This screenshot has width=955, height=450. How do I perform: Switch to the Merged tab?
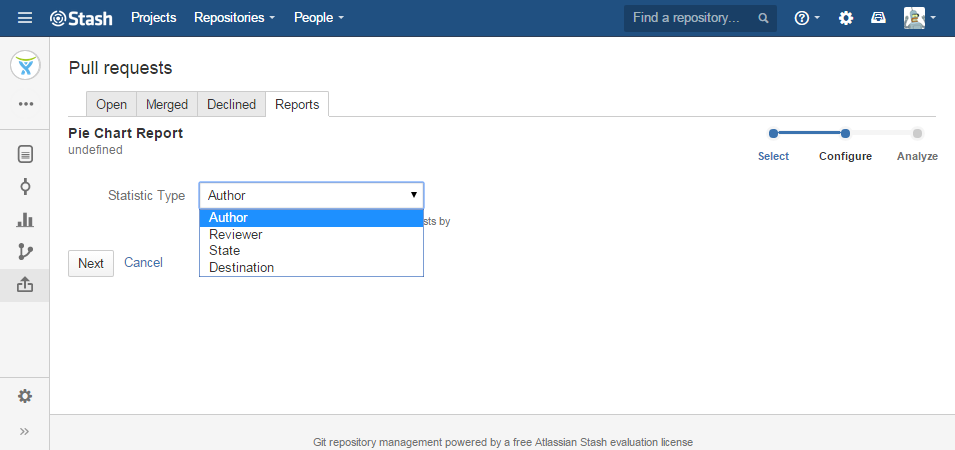click(x=167, y=104)
